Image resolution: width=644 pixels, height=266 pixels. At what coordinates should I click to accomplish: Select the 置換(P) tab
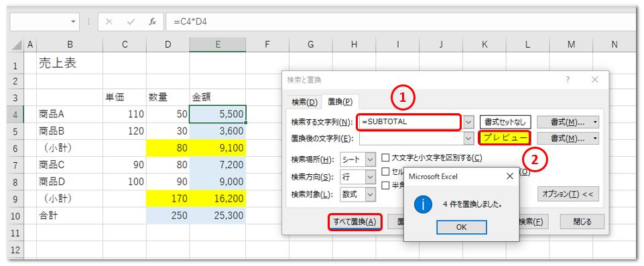point(340,101)
